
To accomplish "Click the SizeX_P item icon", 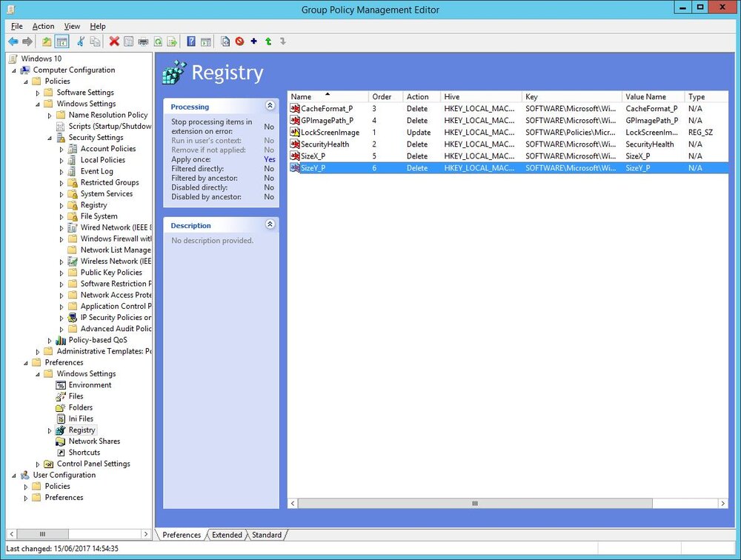I will coord(295,156).
